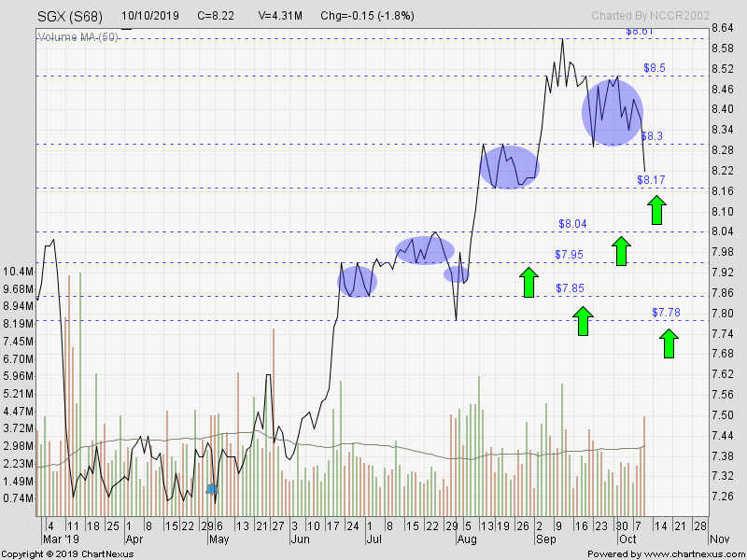747x560 pixels.
Task: Click the blue ellipse over the late June pullback
Action: (358, 280)
